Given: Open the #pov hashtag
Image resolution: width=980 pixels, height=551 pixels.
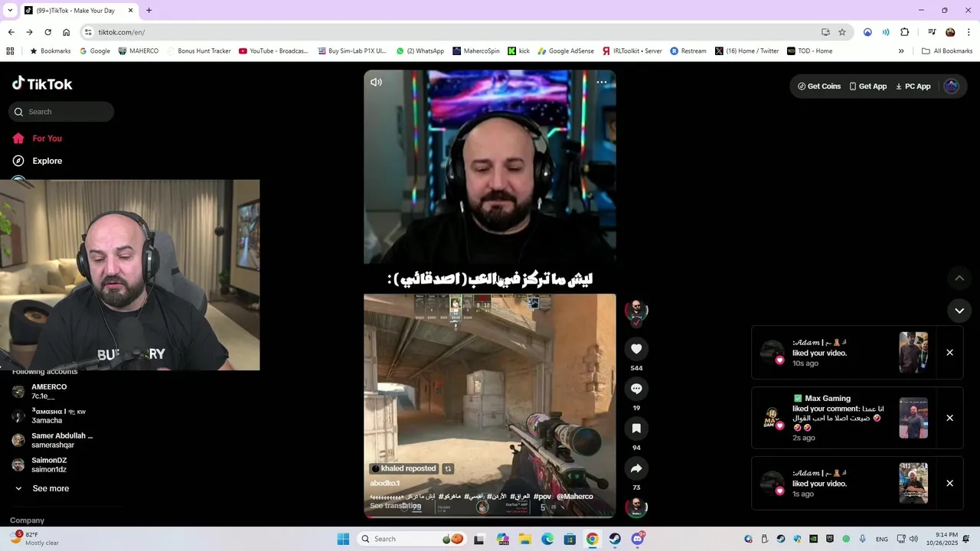Looking at the screenshot, I should [x=542, y=497].
